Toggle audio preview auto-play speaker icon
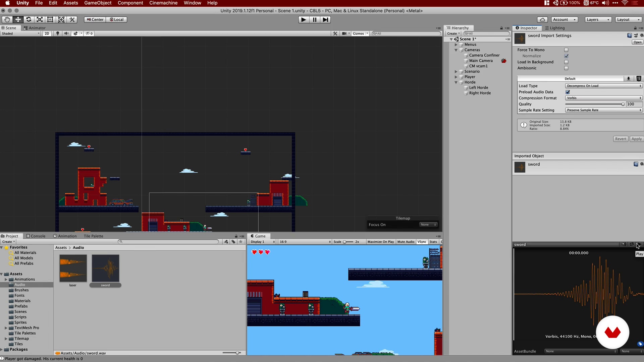644x362 pixels. pos(624,244)
